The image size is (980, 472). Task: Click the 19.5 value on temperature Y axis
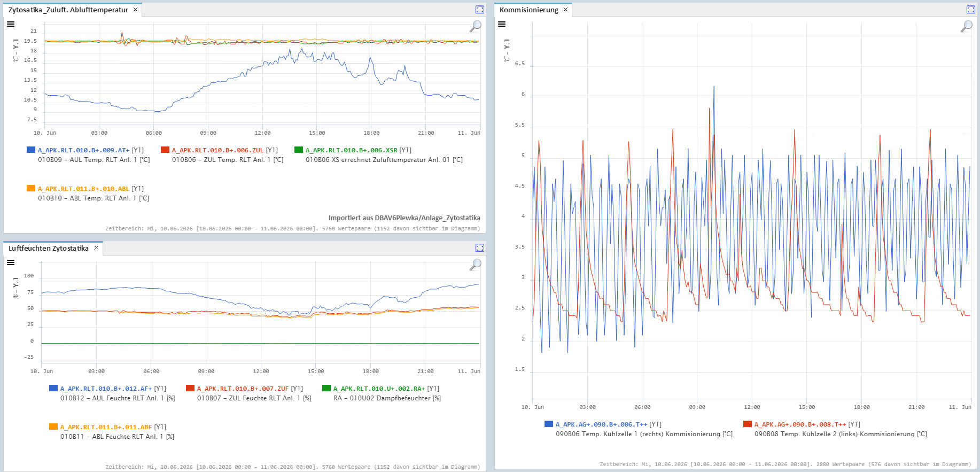pyautogui.click(x=30, y=41)
